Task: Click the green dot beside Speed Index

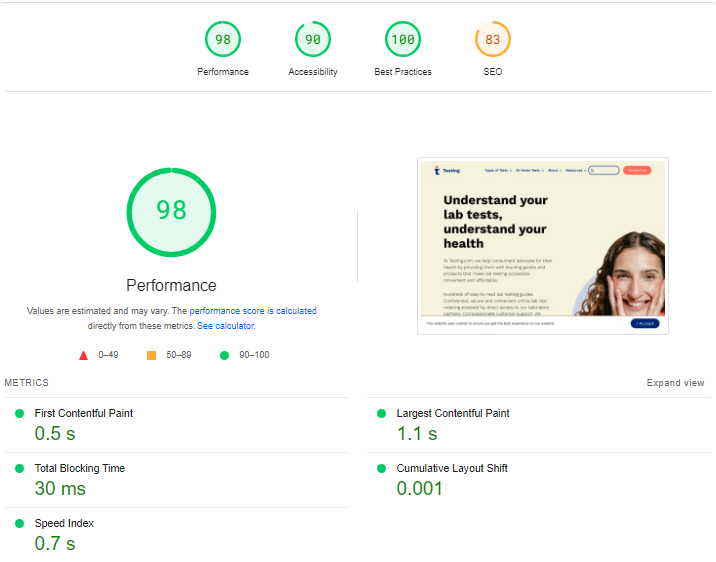Action: click(19, 524)
